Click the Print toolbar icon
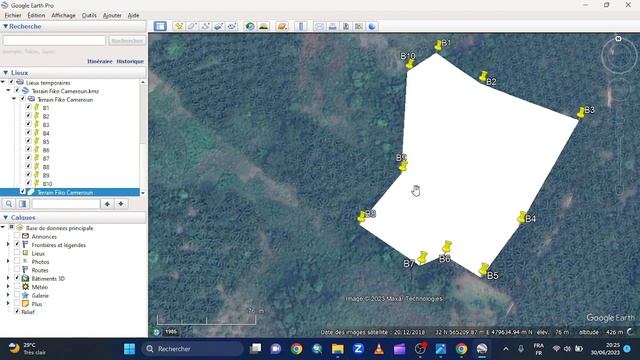640x360 pixels. [x=333, y=26]
